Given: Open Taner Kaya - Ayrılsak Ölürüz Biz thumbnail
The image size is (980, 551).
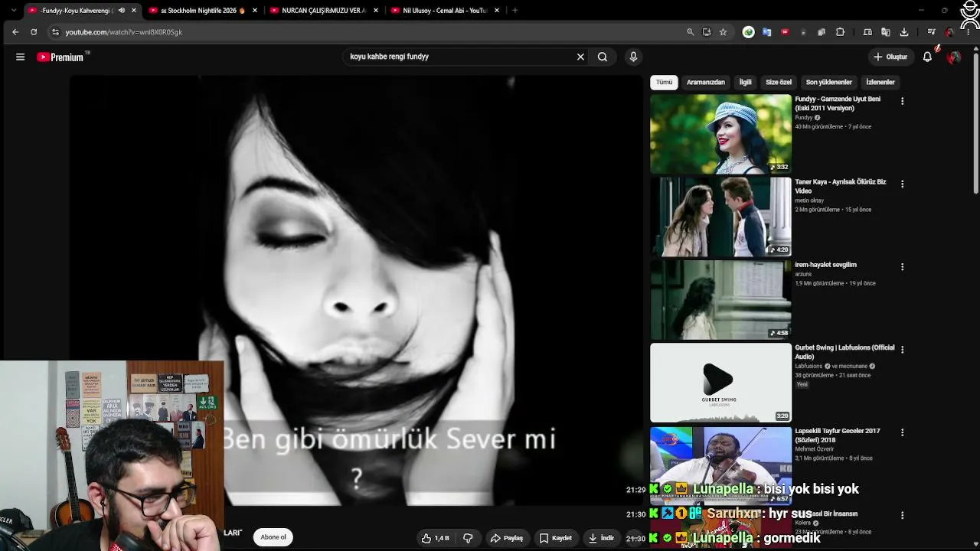Looking at the screenshot, I should pos(720,217).
